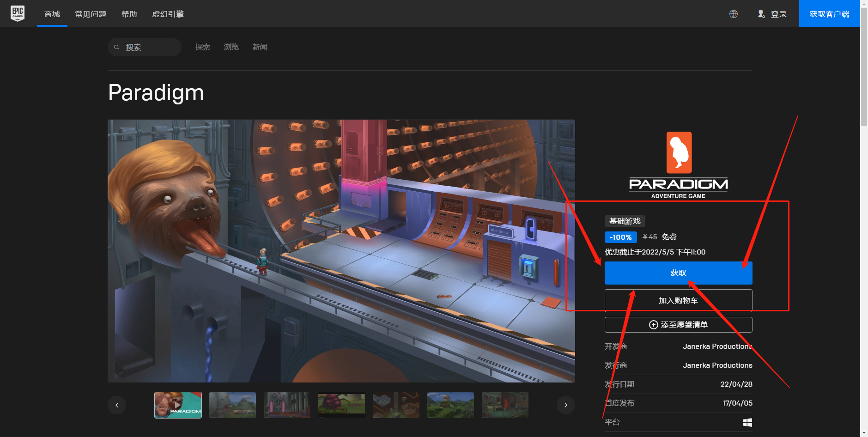This screenshot has height=437, width=868.
Task: Open the language selector globe icon
Action: pos(734,14)
